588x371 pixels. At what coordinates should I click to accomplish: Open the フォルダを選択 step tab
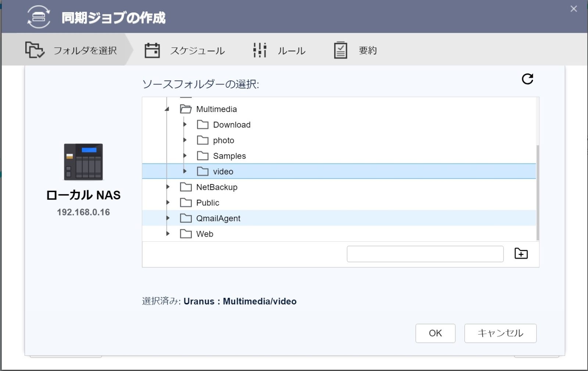click(x=72, y=50)
